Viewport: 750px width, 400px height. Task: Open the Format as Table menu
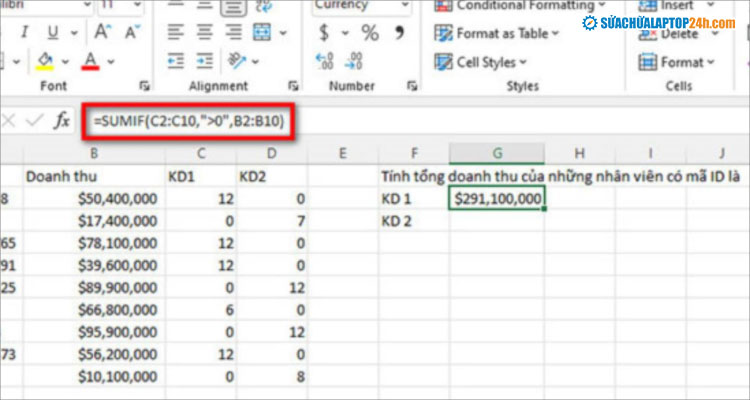click(x=496, y=33)
